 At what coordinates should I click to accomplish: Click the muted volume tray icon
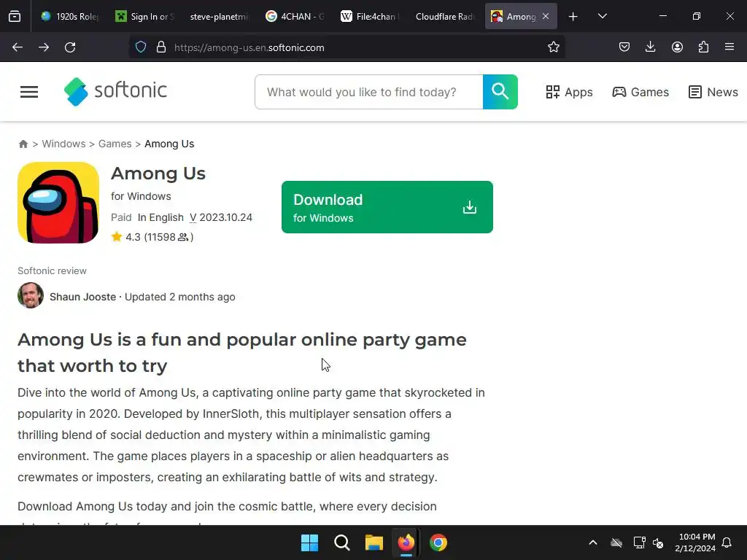point(659,542)
